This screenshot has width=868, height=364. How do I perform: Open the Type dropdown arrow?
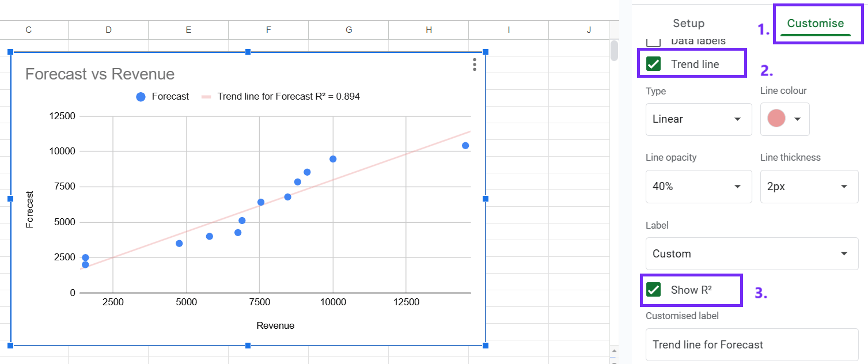point(738,119)
